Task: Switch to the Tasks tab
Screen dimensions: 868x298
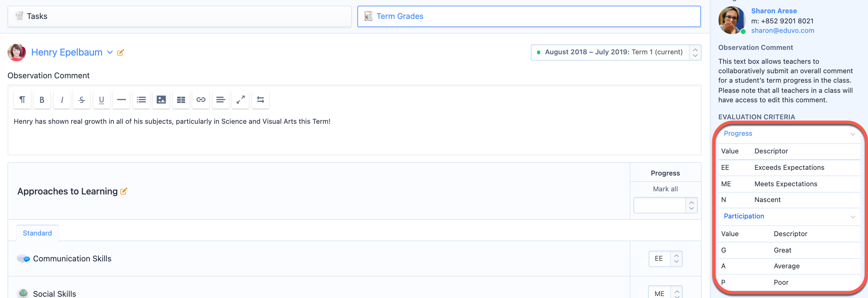Action: pos(179,16)
